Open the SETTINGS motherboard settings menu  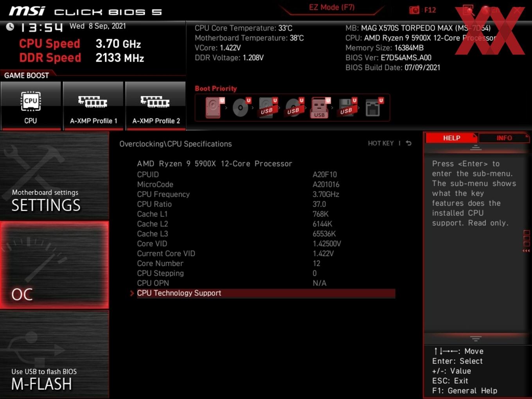click(54, 176)
